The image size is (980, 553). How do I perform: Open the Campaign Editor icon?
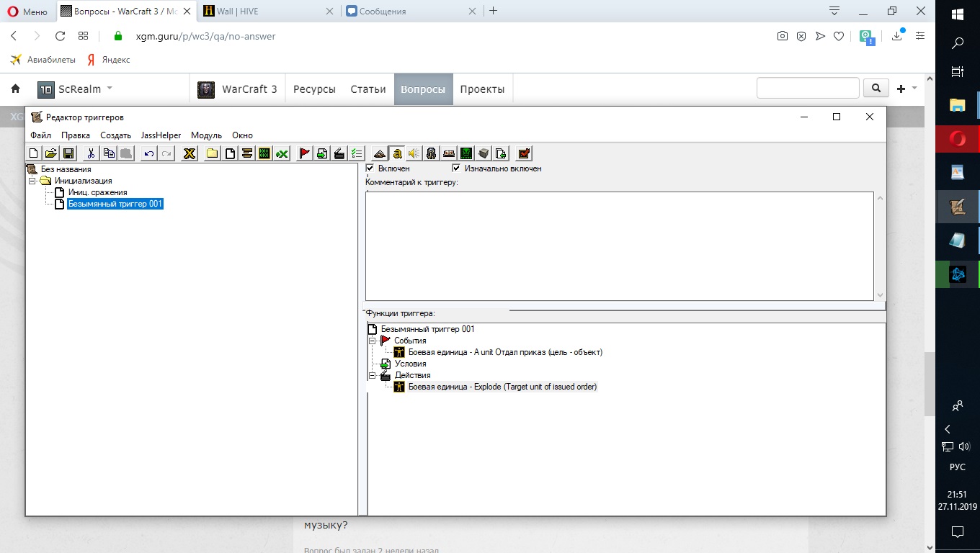pos(449,153)
